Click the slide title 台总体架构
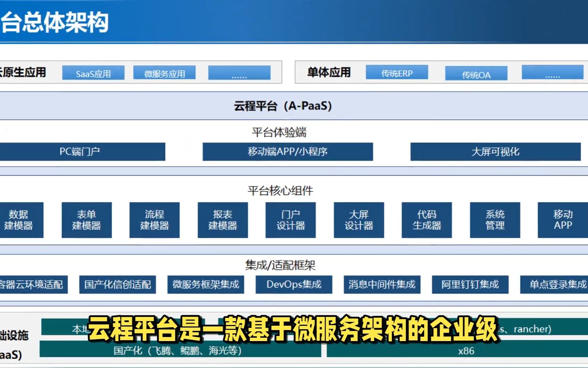Viewport: 588px width, 368px height. pos(54,22)
